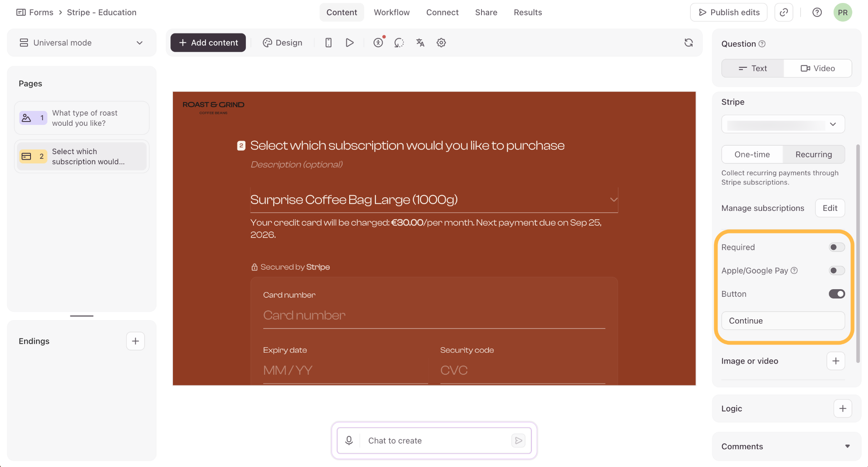Expand the Universal mode dropdown
The width and height of the screenshot is (868, 467).
(82, 43)
